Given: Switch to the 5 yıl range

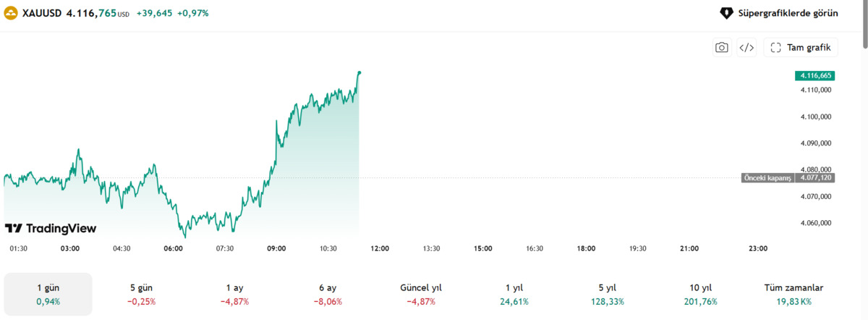Looking at the screenshot, I should [608, 294].
